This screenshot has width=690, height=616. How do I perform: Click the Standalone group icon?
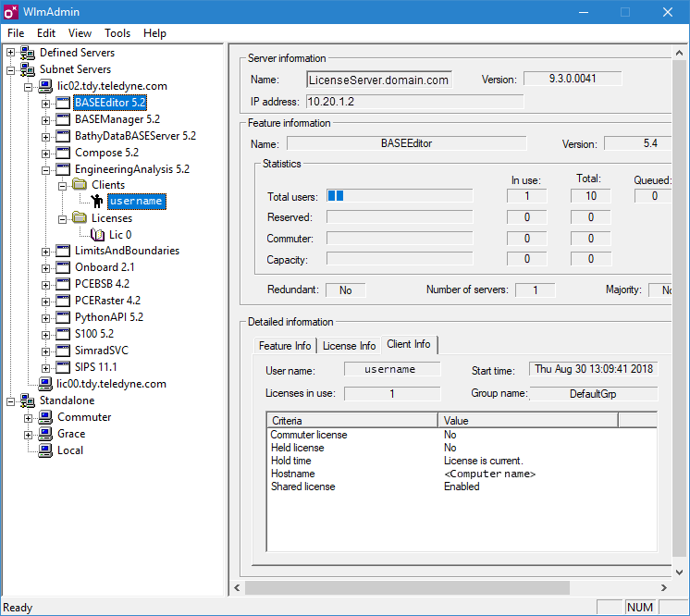coord(28,400)
